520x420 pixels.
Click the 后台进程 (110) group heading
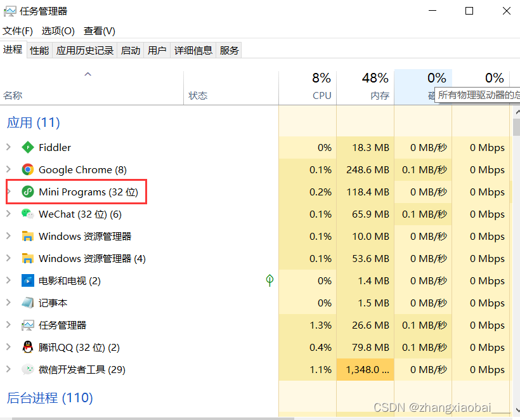pos(49,397)
